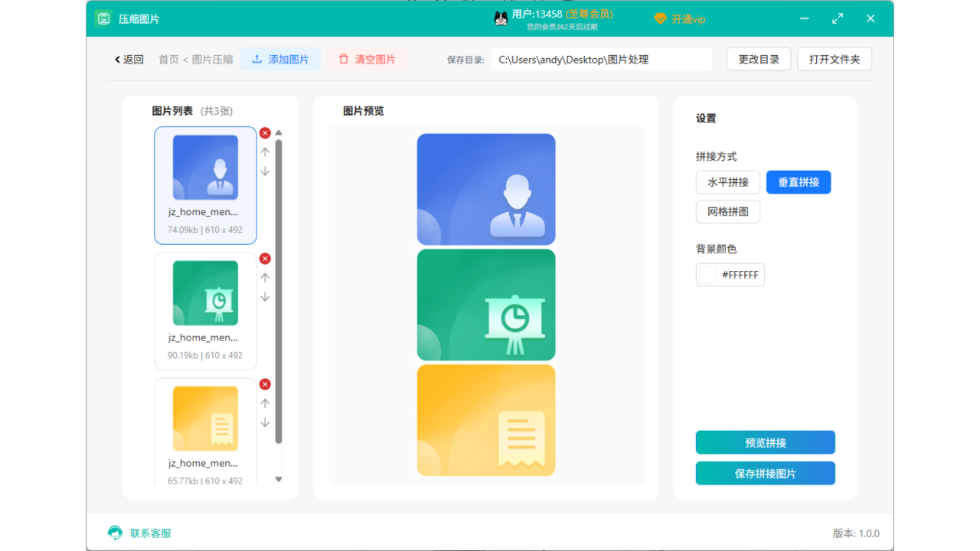Click the save directory path field
The width and height of the screenshot is (980, 551).
601,58
